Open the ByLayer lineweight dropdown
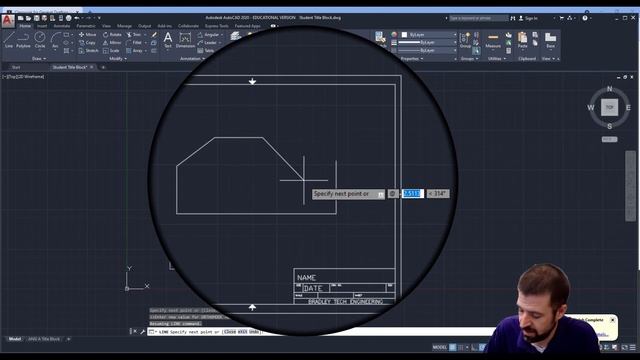 [428, 42]
